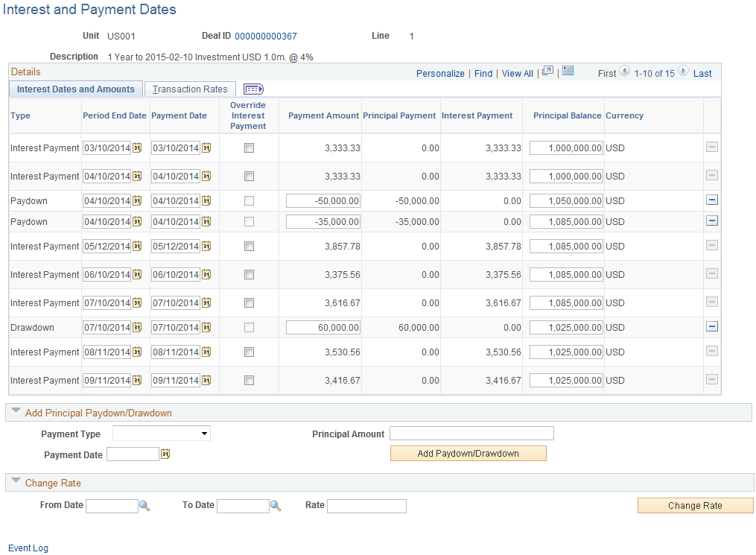756x555 pixels.
Task: Check Override Interest Payment for 05/12/2014 row
Action: coord(247,246)
